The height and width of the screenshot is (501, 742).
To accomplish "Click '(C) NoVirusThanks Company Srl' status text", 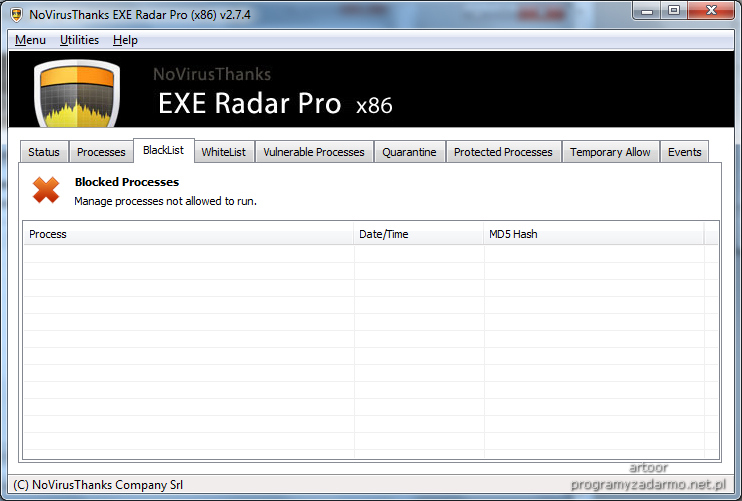I will [98, 485].
